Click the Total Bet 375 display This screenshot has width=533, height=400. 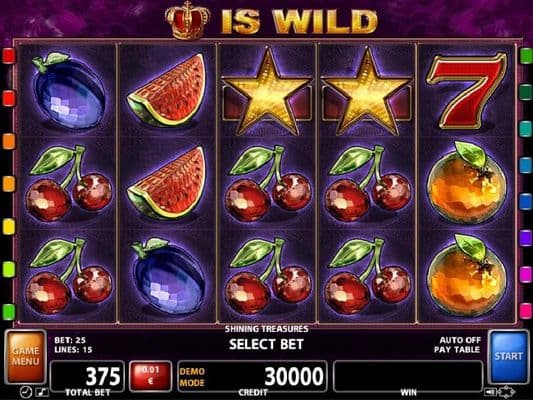tap(87, 376)
